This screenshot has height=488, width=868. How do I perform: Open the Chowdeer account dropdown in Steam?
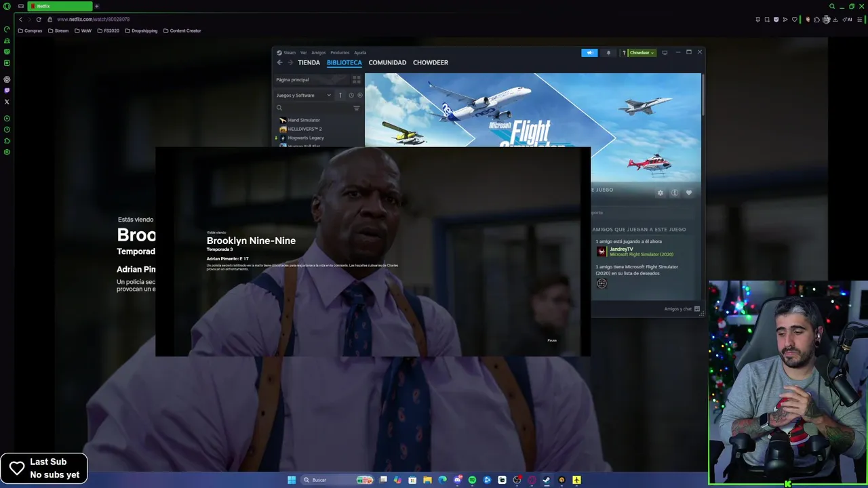(x=642, y=53)
